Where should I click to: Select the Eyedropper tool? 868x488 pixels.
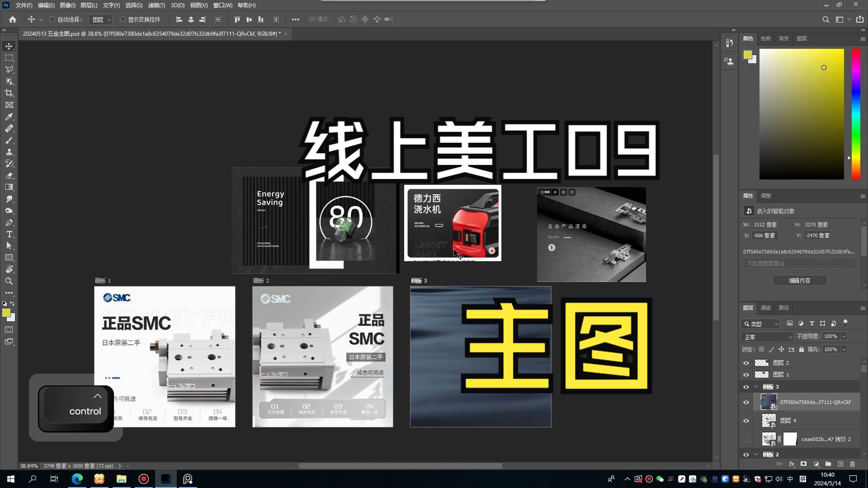9,117
